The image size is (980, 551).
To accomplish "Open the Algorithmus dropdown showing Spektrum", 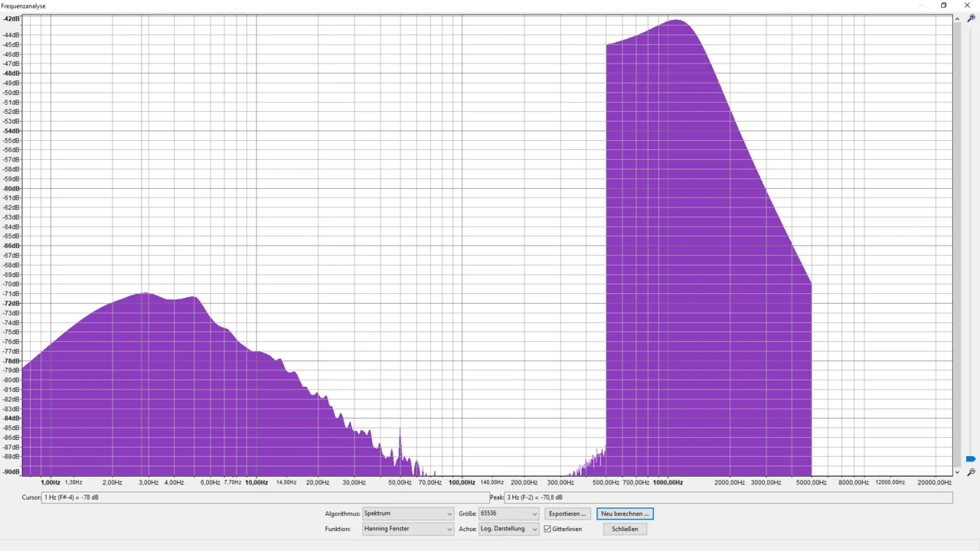I will tap(407, 514).
